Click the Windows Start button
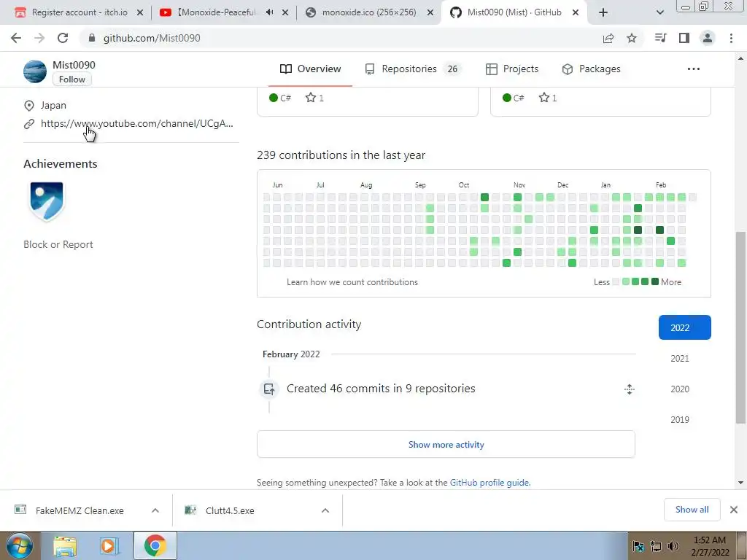Screen dimensions: 747x560 tap(20, 545)
